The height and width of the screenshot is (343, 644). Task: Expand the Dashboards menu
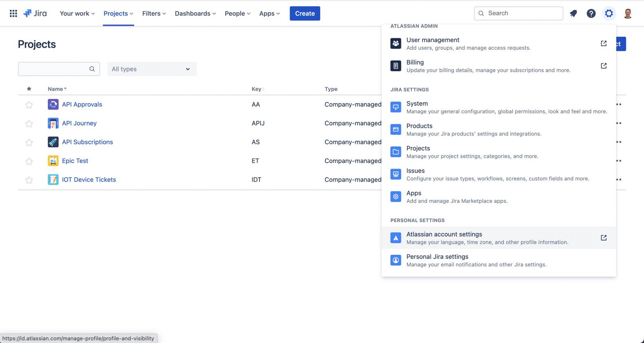[x=195, y=13]
